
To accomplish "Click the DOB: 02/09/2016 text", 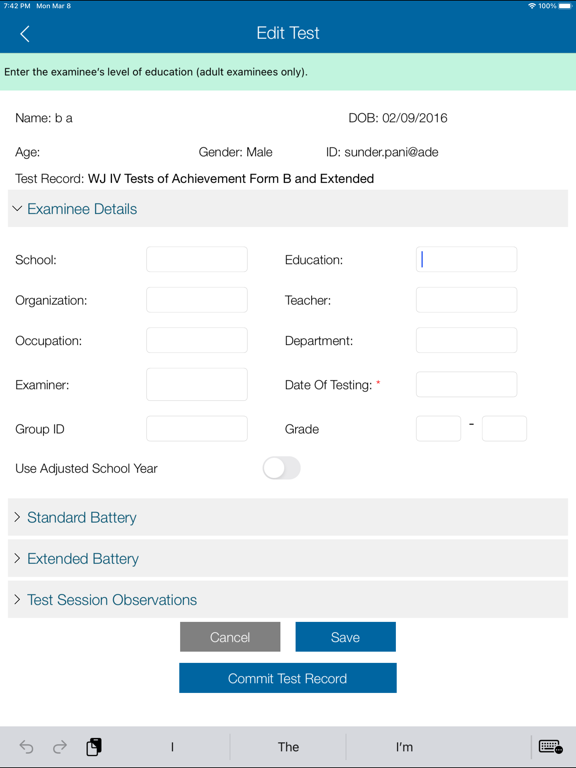I will (398, 118).
